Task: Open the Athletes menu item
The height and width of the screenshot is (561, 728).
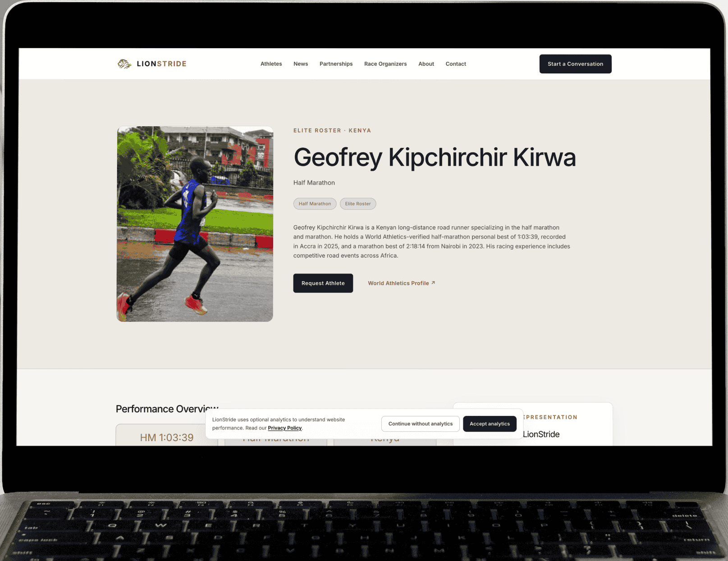Action: coord(271,64)
